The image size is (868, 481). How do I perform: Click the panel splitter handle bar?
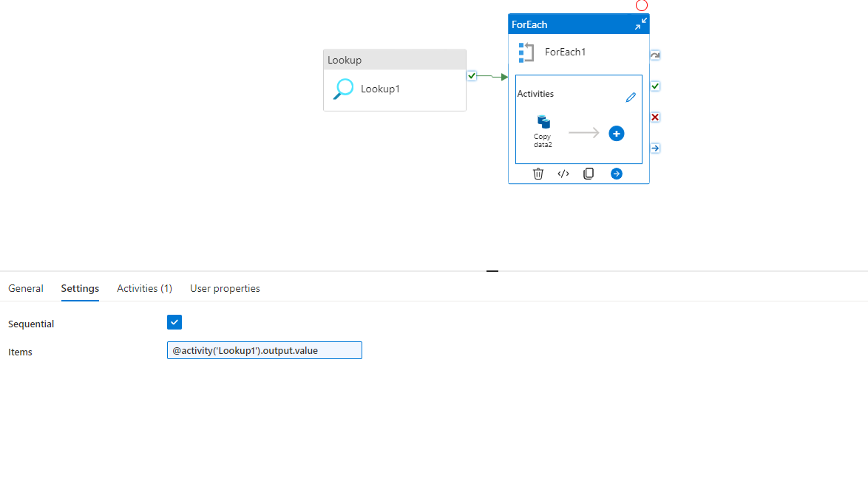492,271
